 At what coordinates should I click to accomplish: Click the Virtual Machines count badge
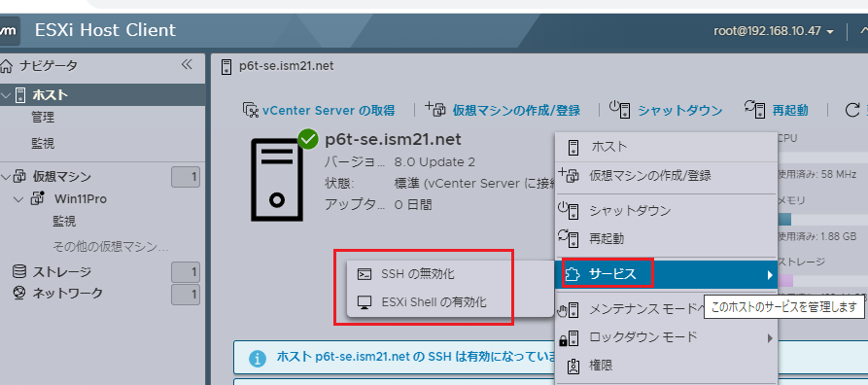point(186,177)
